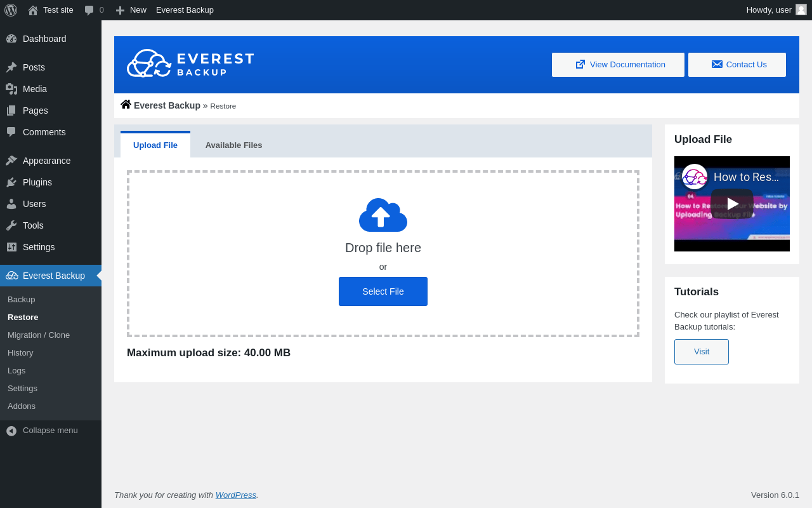Click the Users person icon

point(11,204)
